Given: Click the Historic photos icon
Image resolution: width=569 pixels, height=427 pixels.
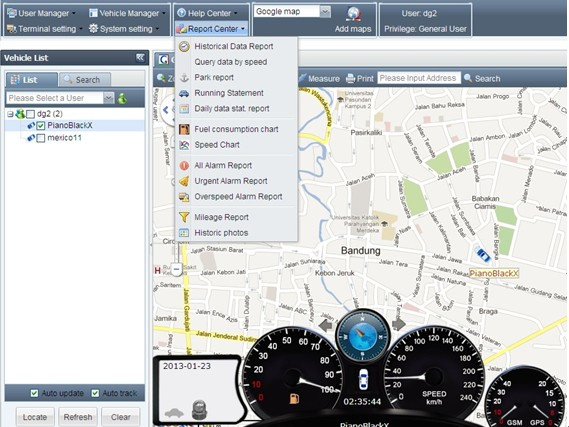Looking at the screenshot, I should (x=184, y=233).
